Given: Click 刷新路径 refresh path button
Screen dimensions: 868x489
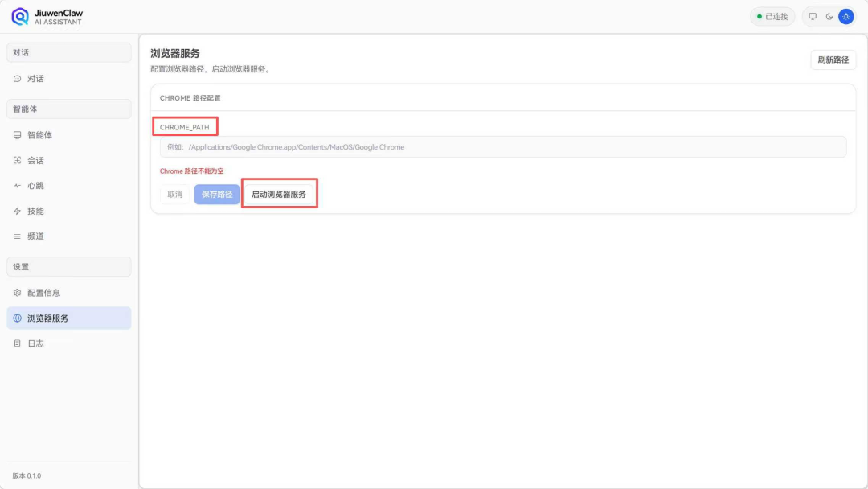Looking at the screenshot, I should point(833,60).
